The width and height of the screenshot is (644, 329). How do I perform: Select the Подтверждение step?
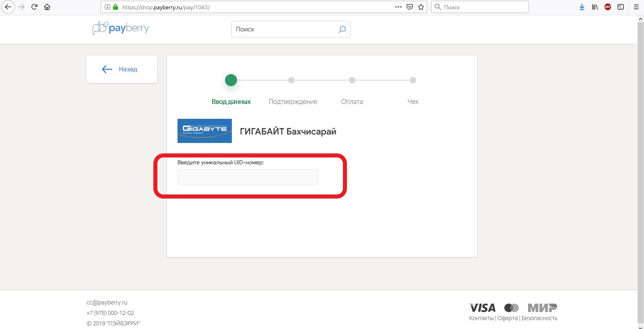point(293,101)
